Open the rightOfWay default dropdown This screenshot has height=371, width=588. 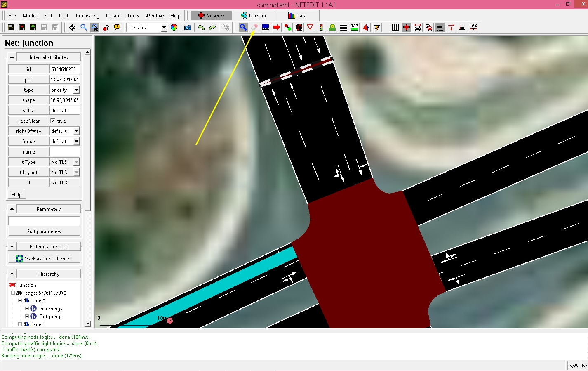(76, 131)
